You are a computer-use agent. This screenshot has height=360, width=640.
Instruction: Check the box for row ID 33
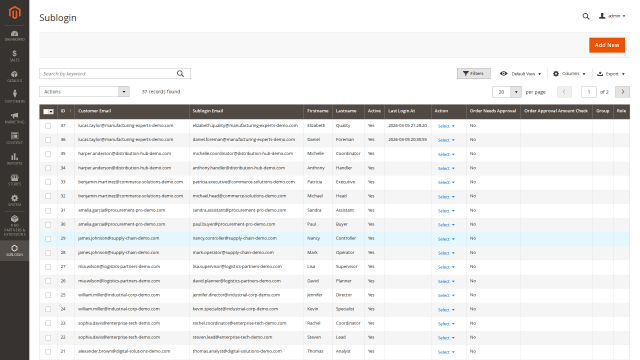48,182
